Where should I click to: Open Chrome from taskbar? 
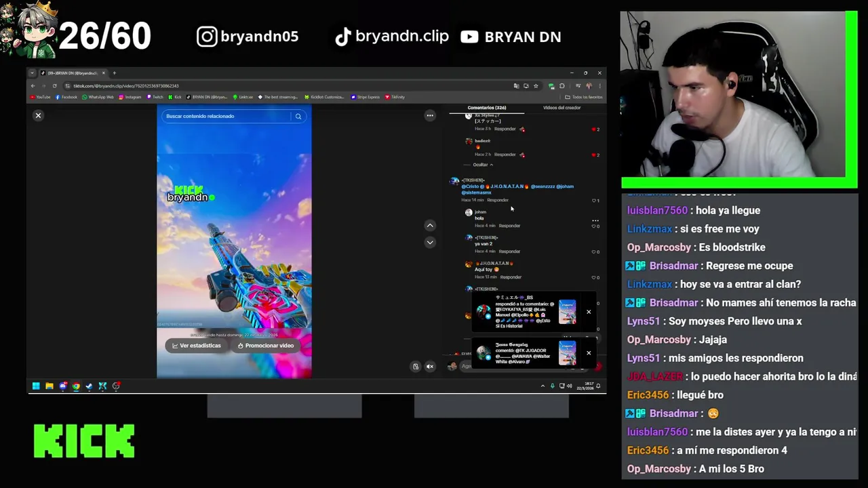[76, 386]
